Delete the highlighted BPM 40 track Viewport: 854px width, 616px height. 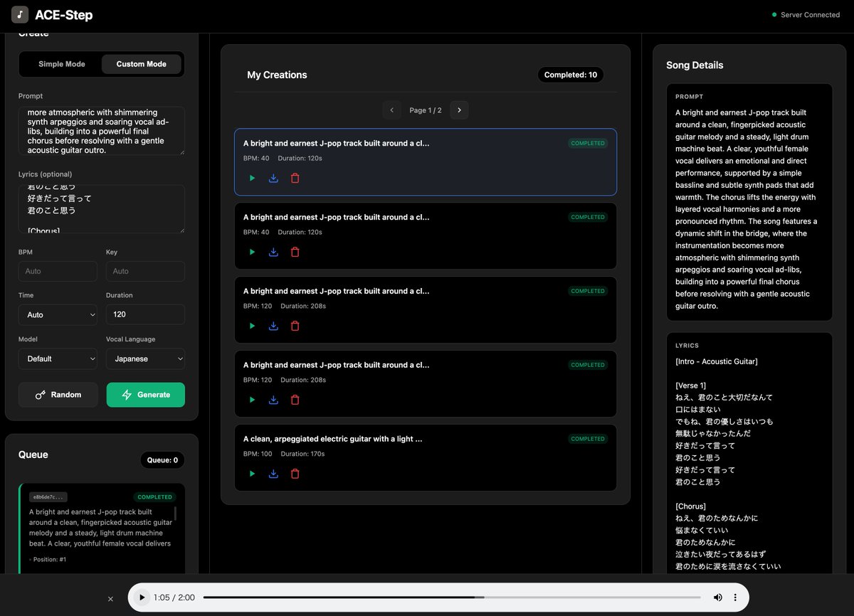295,178
